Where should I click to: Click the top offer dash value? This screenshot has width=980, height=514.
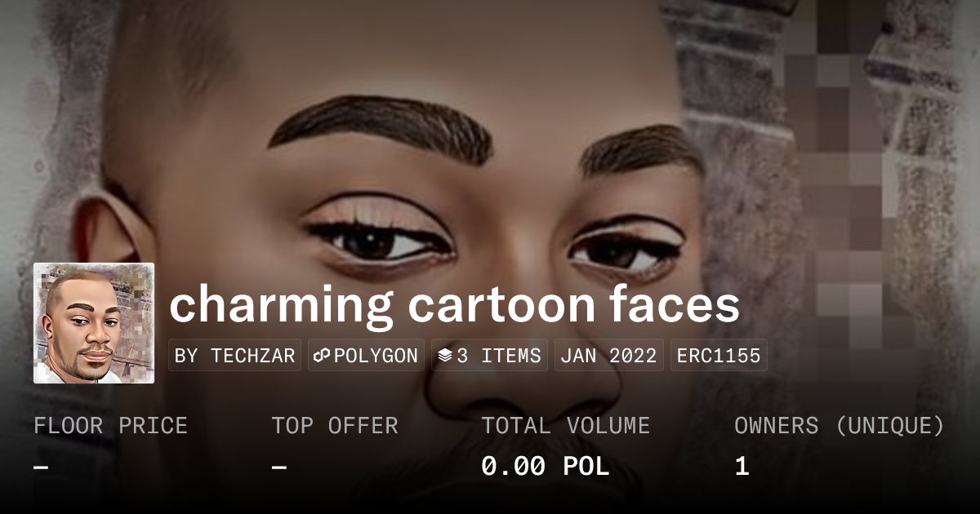coord(278,467)
